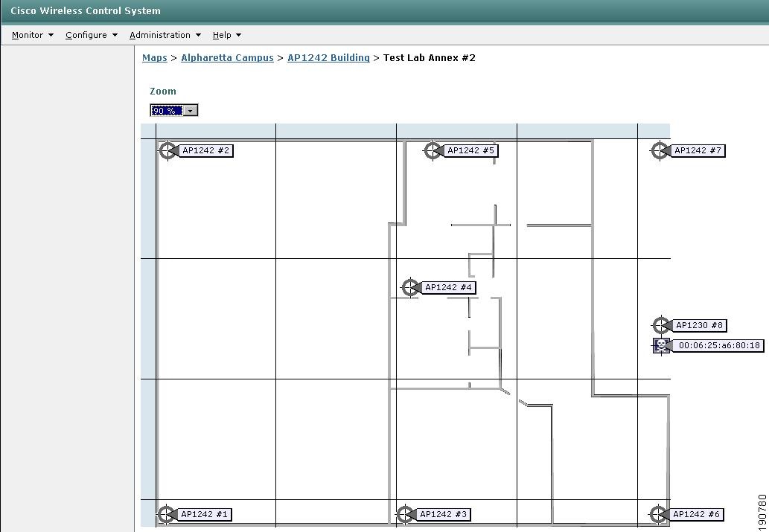Go to the Maps breadcrumb link

tap(155, 58)
